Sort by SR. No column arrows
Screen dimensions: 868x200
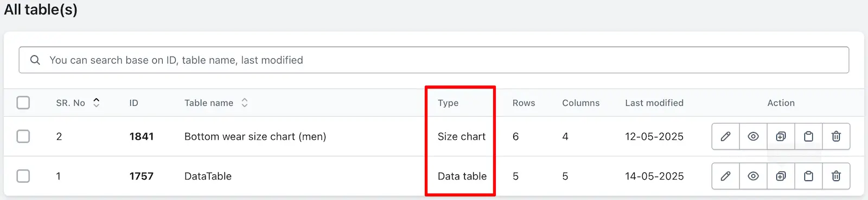pos(97,103)
